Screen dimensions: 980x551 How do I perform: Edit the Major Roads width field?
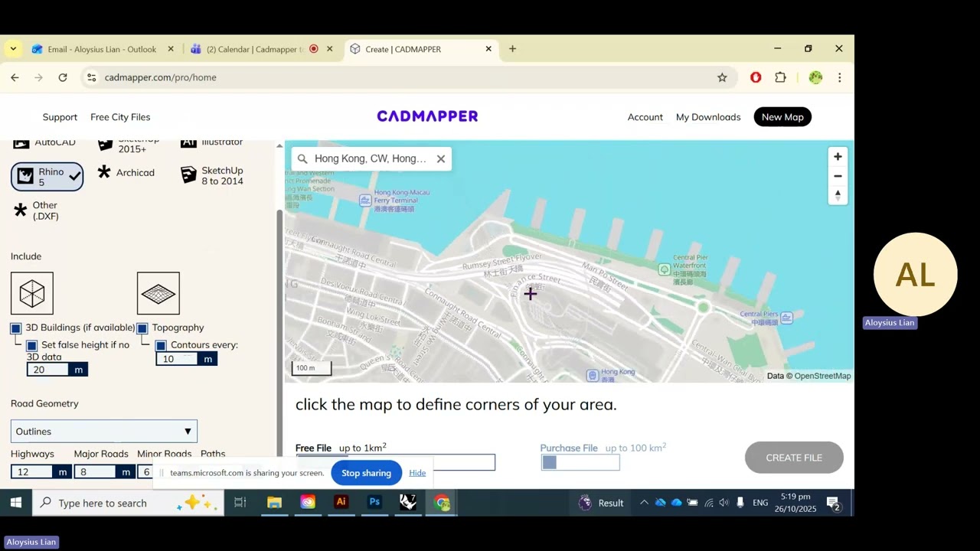pos(96,472)
